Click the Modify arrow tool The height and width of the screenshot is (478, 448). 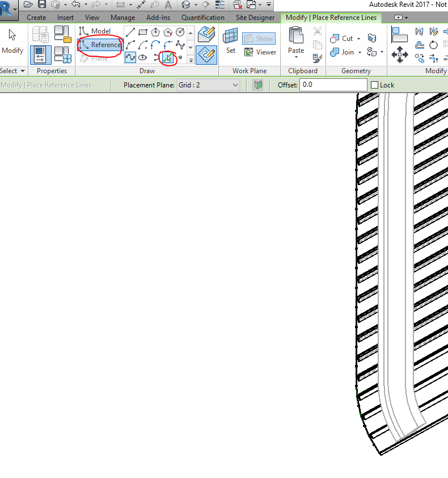(12, 42)
